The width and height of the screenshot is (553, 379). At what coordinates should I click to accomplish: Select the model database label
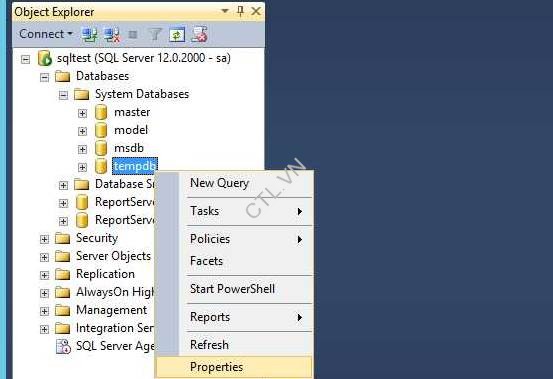[x=131, y=130]
